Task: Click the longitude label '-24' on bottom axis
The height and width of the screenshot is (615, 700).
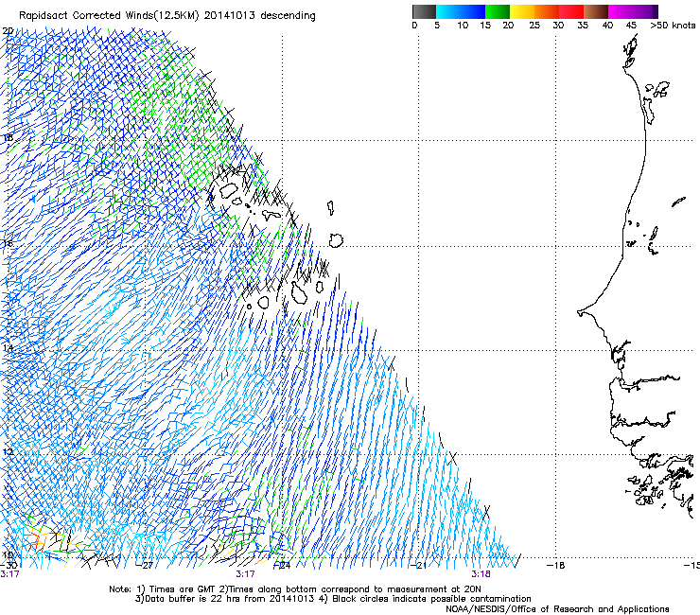Action: pos(282,565)
